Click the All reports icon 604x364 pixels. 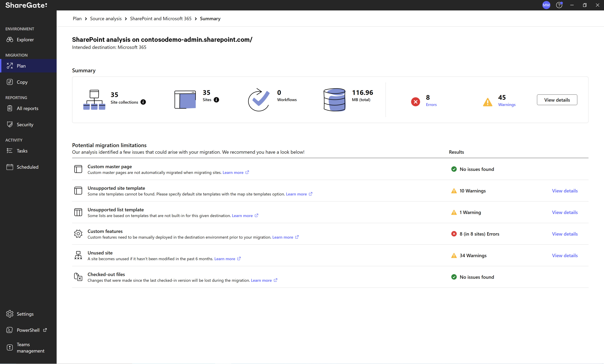coord(10,108)
